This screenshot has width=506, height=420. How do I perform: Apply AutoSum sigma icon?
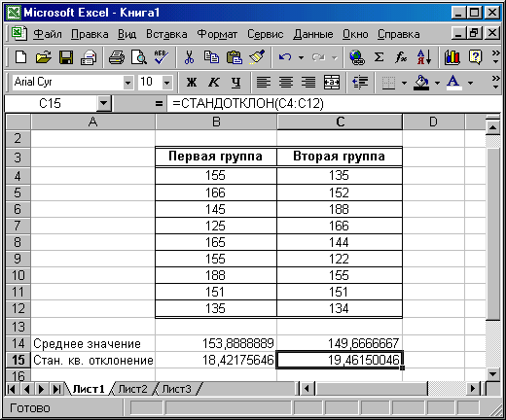[x=379, y=57]
